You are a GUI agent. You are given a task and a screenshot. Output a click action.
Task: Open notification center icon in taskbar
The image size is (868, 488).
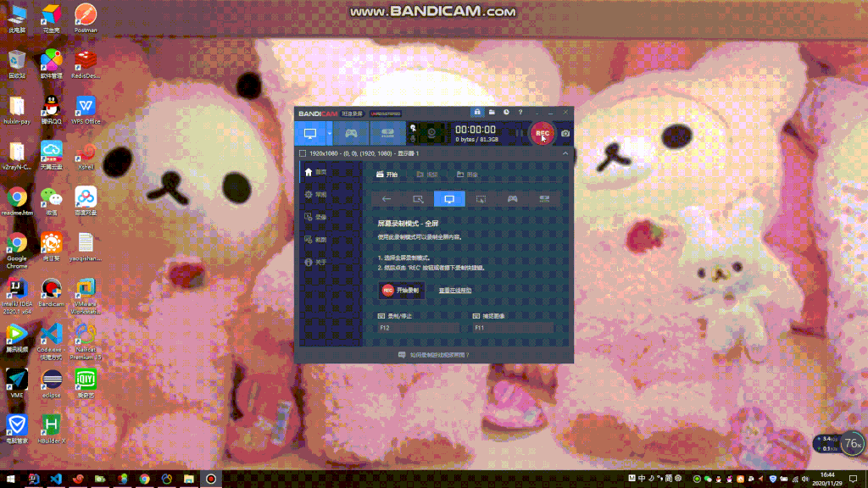[x=853, y=480]
